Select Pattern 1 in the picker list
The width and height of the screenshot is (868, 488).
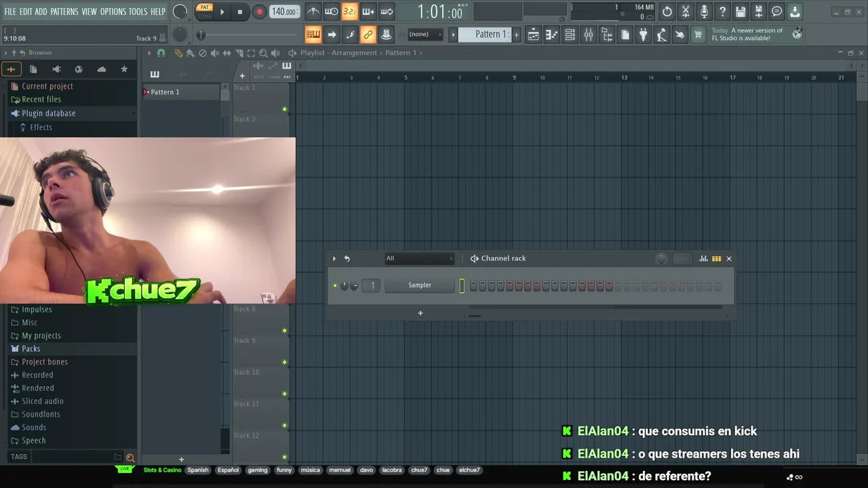pos(181,92)
